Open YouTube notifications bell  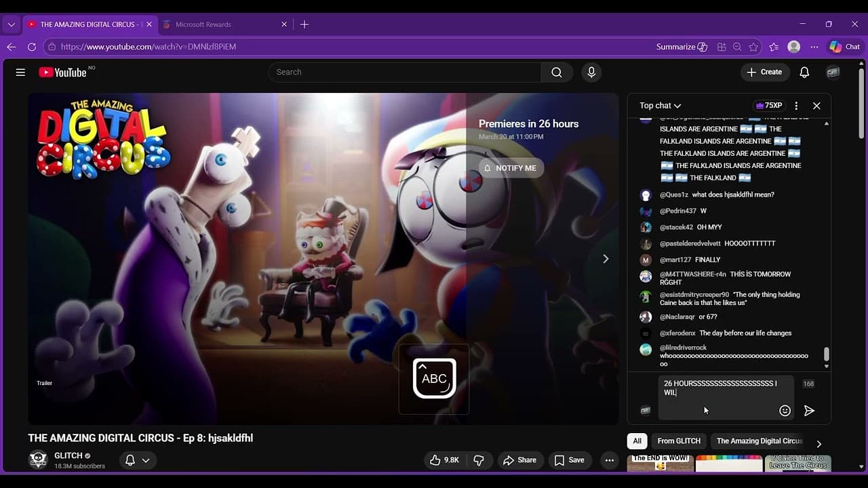(804, 73)
